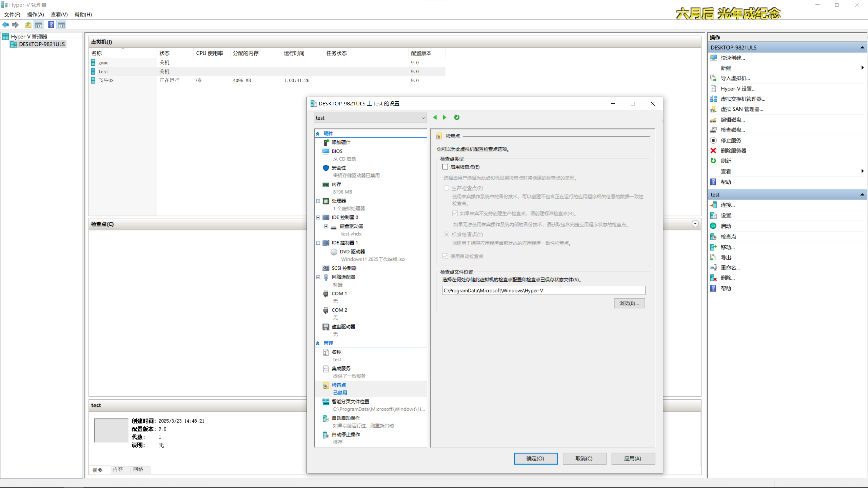Go to previous VM with green left arrow
Screen dimensions: 868x488
click(x=435, y=117)
